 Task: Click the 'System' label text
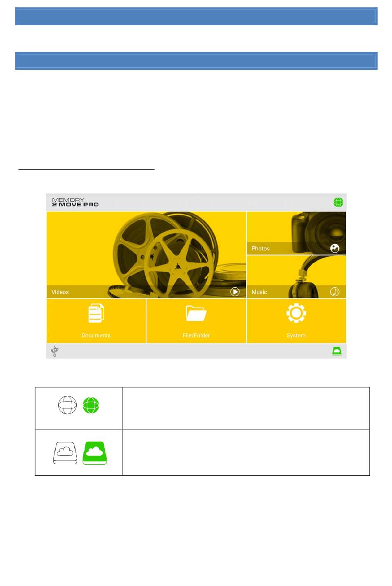[296, 336]
